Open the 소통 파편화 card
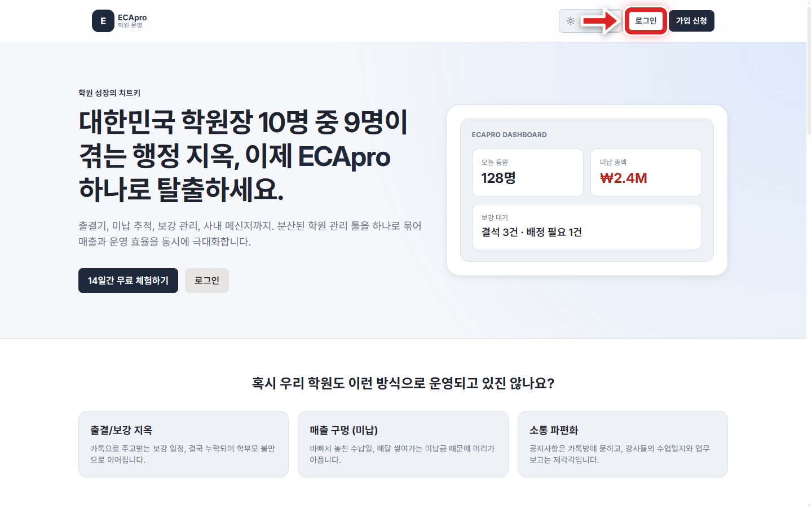The height and width of the screenshot is (508, 812). (x=623, y=444)
